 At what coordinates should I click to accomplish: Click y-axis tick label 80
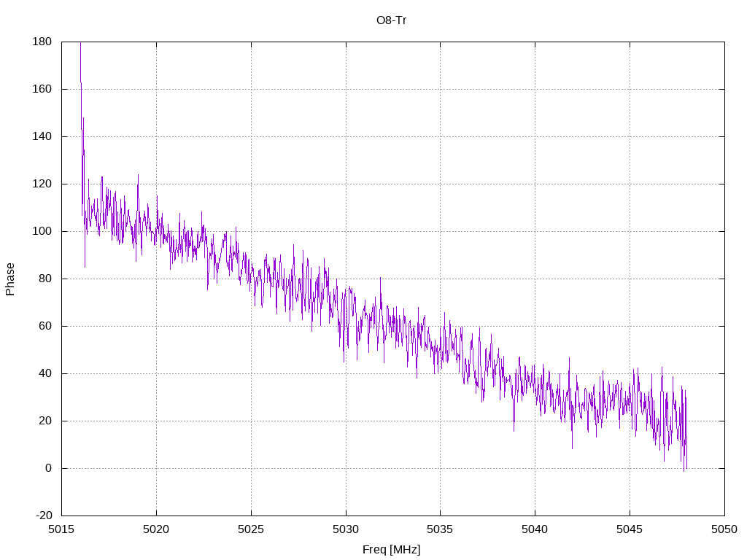coord(45,279)
